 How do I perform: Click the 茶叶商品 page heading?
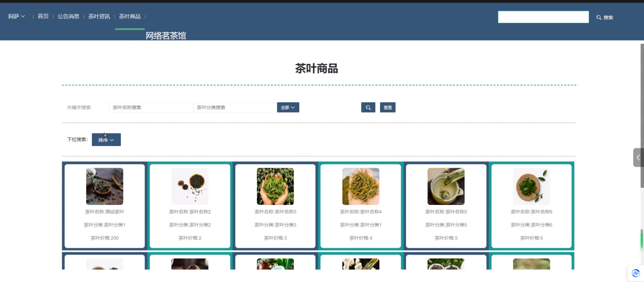pos(316,68)
